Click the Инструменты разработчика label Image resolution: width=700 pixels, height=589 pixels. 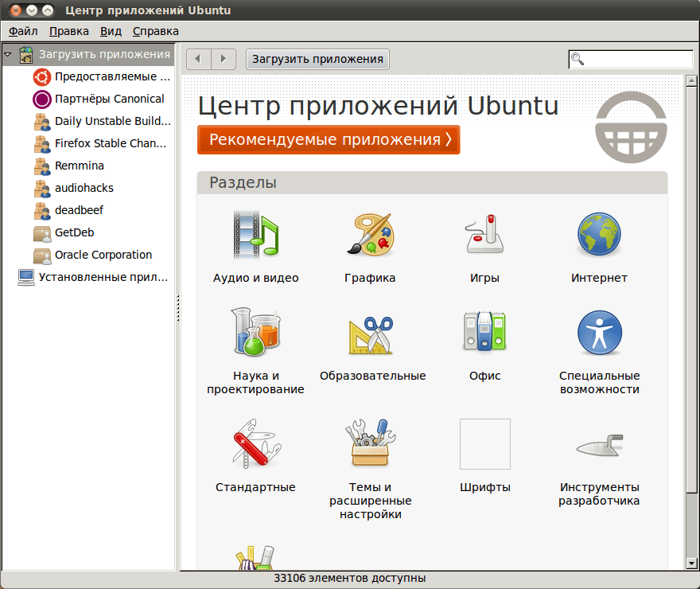click(x=599, y=494)
